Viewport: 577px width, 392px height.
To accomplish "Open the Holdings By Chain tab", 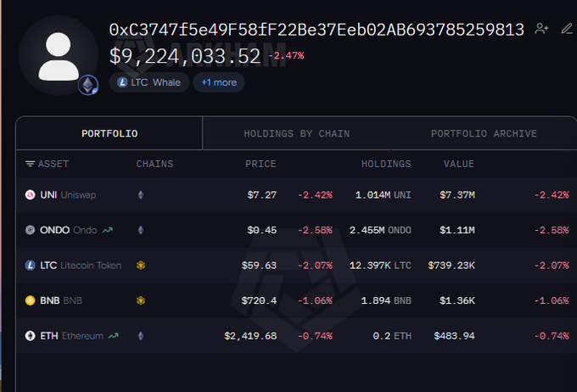I will (297, 133).
